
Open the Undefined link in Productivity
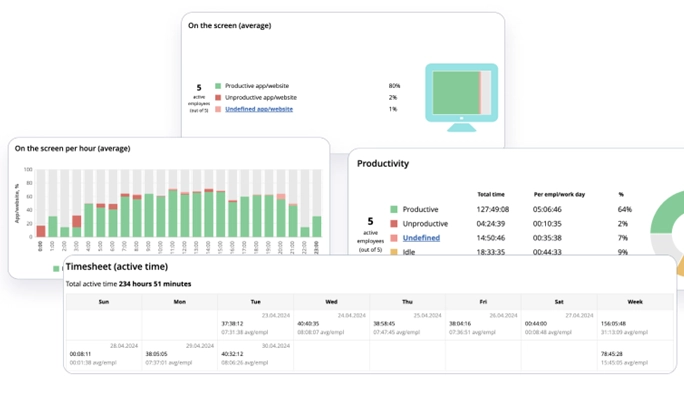click(421, 238)
